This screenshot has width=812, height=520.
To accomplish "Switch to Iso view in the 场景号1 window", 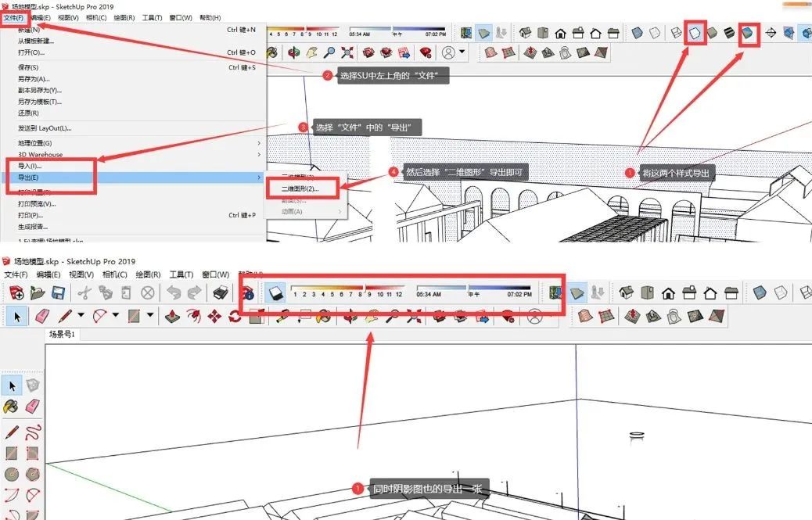I will click(x=626, y=293).
